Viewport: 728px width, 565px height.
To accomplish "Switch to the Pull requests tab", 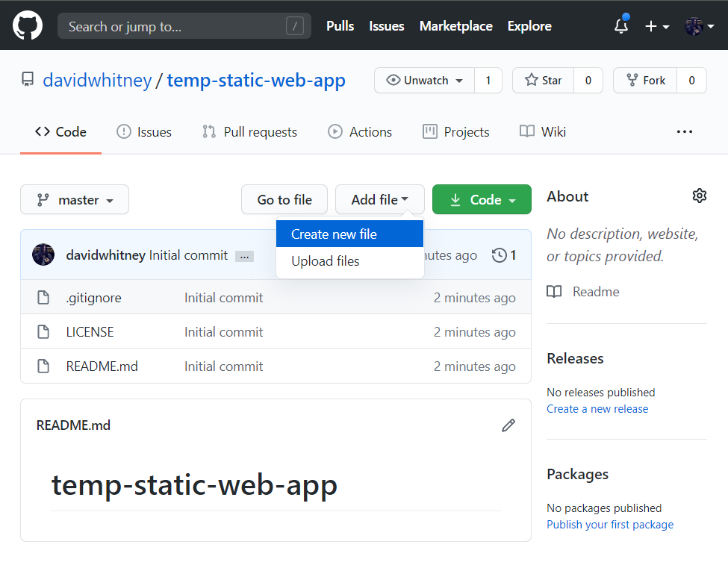I will [250, 132].
